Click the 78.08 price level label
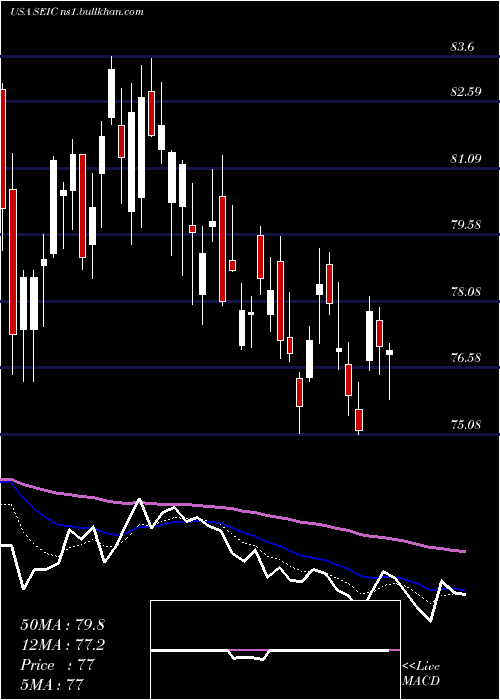The width and height of the screenshot is (500, 700). click(x=466, y=292)
